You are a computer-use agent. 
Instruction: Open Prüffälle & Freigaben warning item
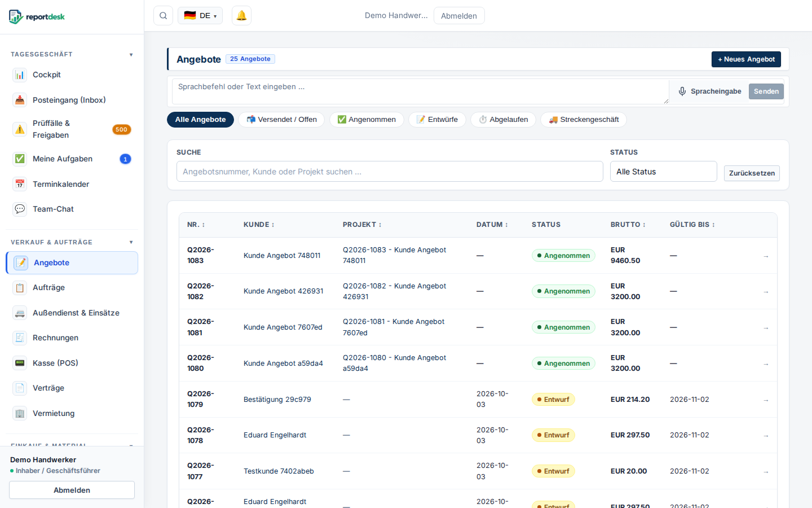(72, 129)
